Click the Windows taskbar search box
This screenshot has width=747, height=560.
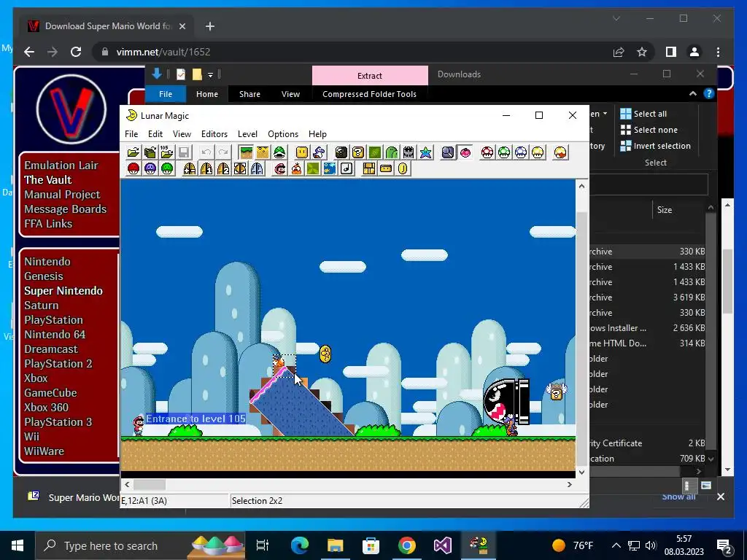pyautogui.click(x=141, y=545)
